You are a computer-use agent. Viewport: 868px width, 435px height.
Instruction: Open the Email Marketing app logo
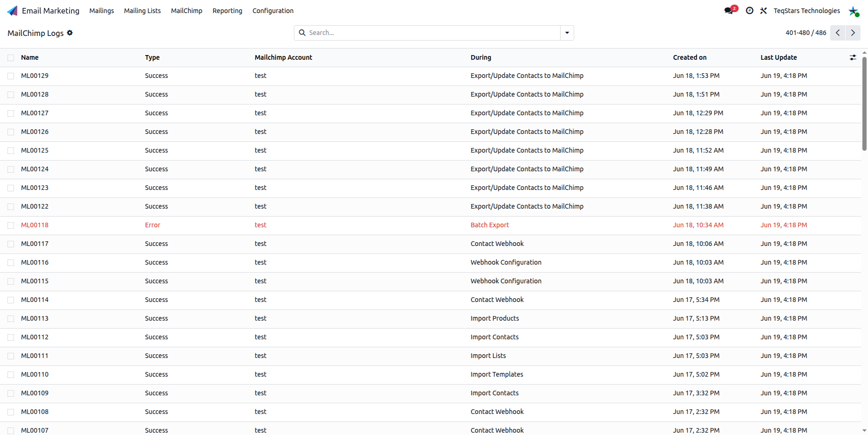click(13, 11)
